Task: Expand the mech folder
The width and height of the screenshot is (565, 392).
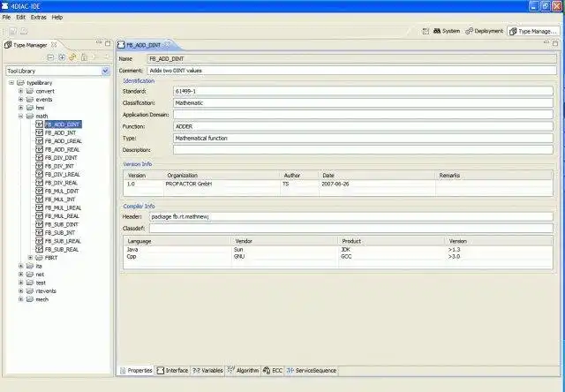Action: pyautogui.click(x=21, y=299)
